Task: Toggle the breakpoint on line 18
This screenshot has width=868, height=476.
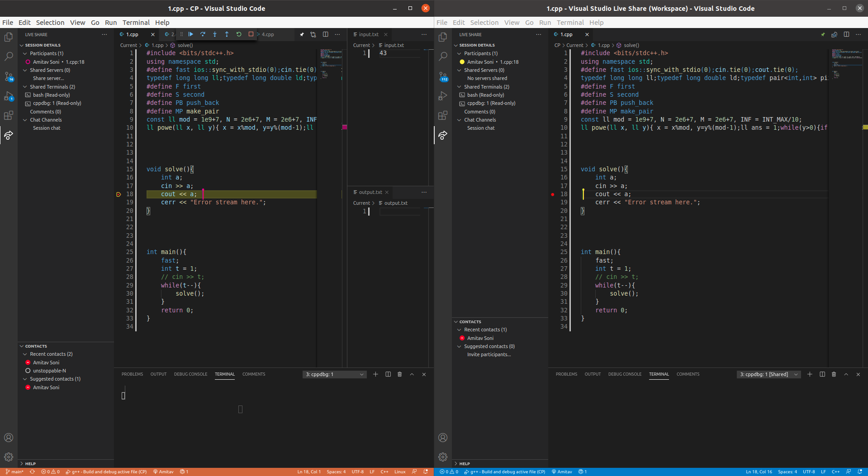Action: click(119, 194)
